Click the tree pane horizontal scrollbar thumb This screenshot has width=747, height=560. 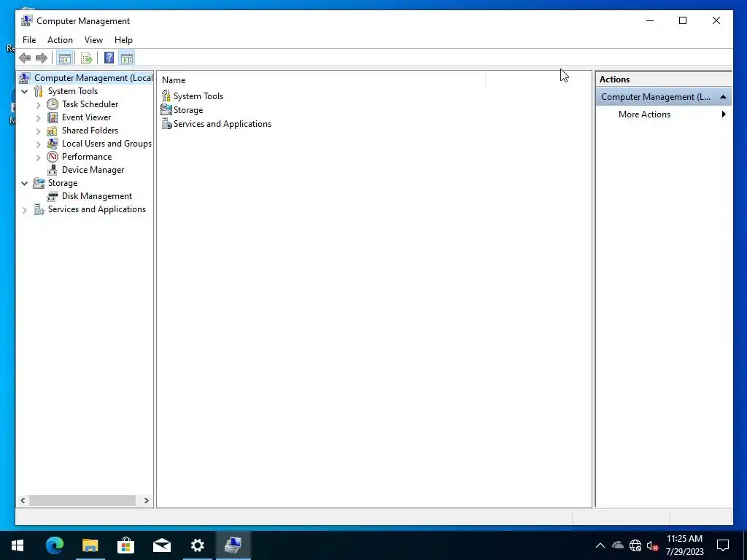click(82, 500)
